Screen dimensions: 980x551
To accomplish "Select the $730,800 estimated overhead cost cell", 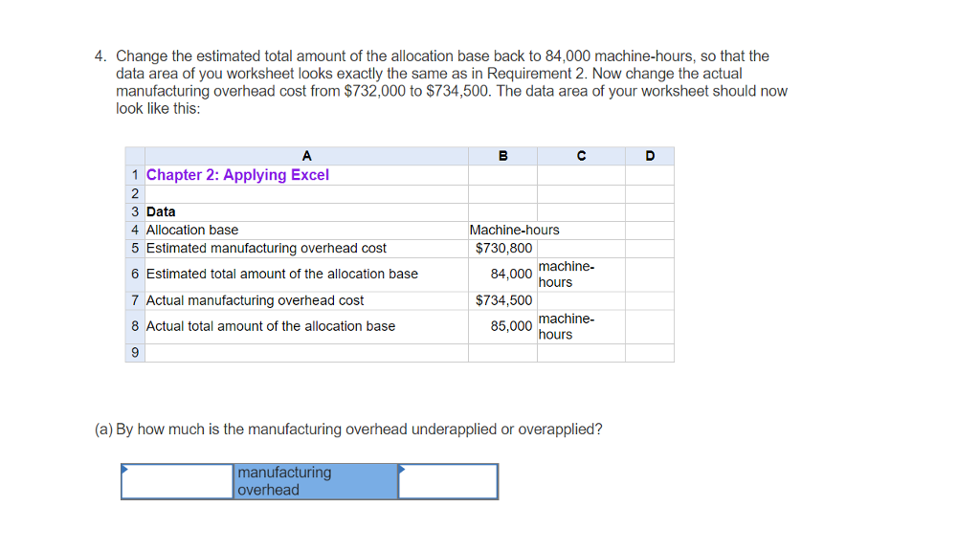I will point(501,248).
